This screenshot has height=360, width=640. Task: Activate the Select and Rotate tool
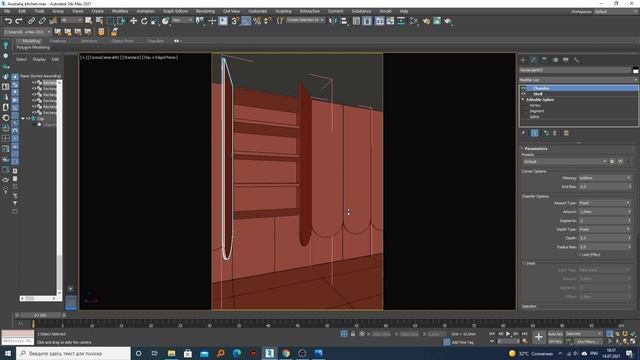[x=144, y=21]
